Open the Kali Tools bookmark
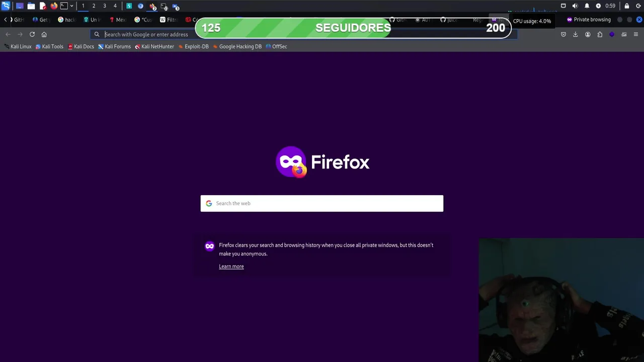This screenshot has height=362, width=644. 49,46
